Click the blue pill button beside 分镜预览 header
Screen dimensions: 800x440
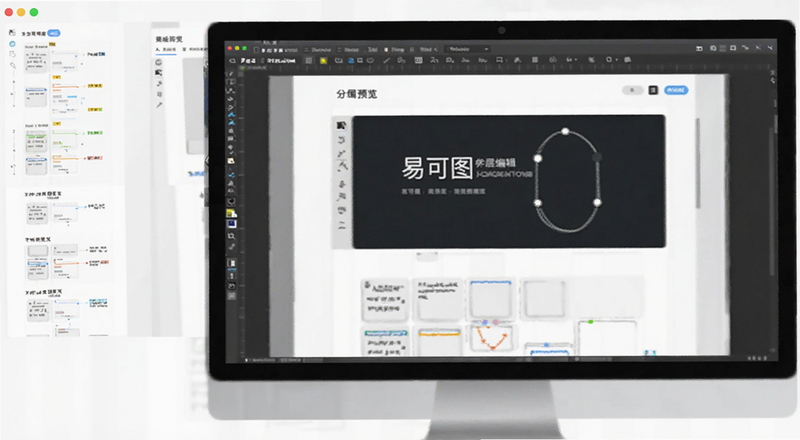click(676, 90)
